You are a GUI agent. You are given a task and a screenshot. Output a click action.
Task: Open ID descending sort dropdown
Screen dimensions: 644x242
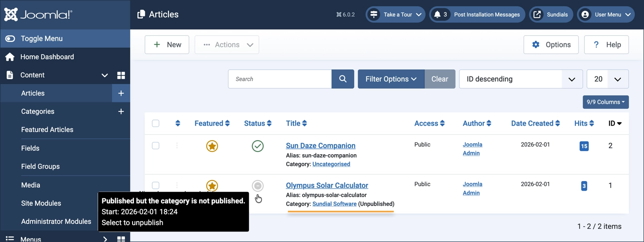(x=521, y=79)
